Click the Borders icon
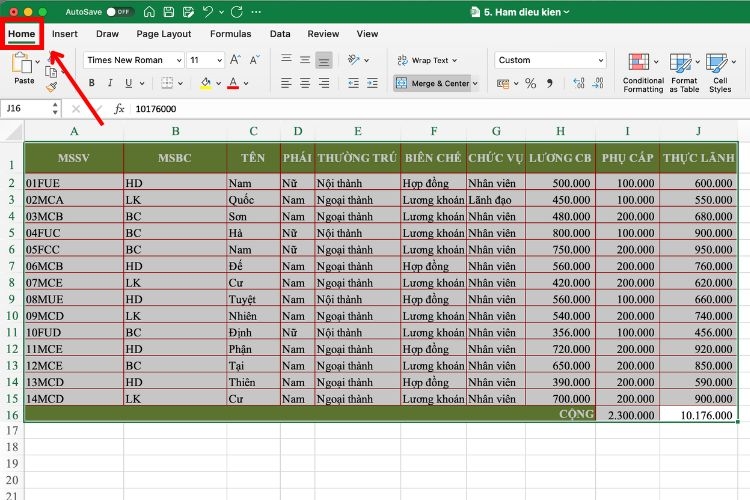The image size is (750, 500). 167,83
